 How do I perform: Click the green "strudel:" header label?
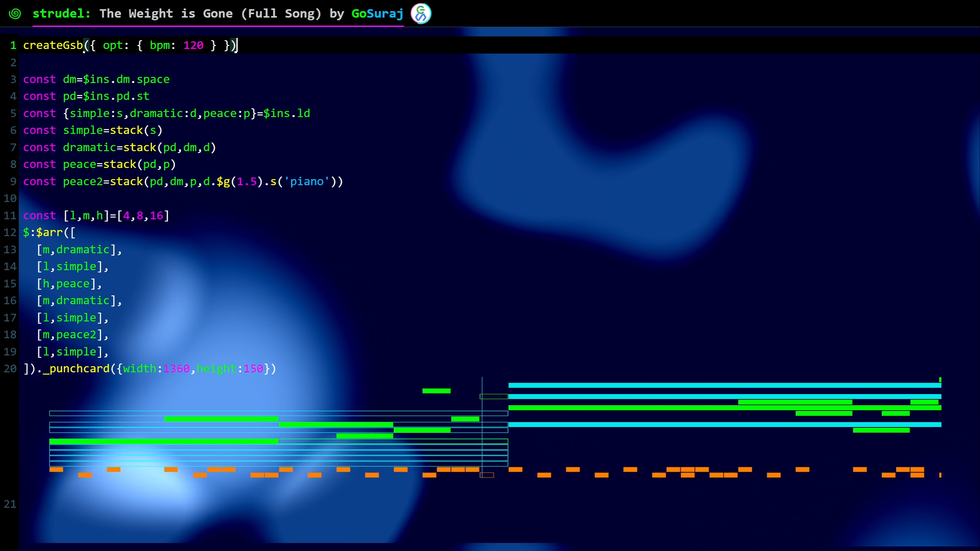click(x=62, y=14)
